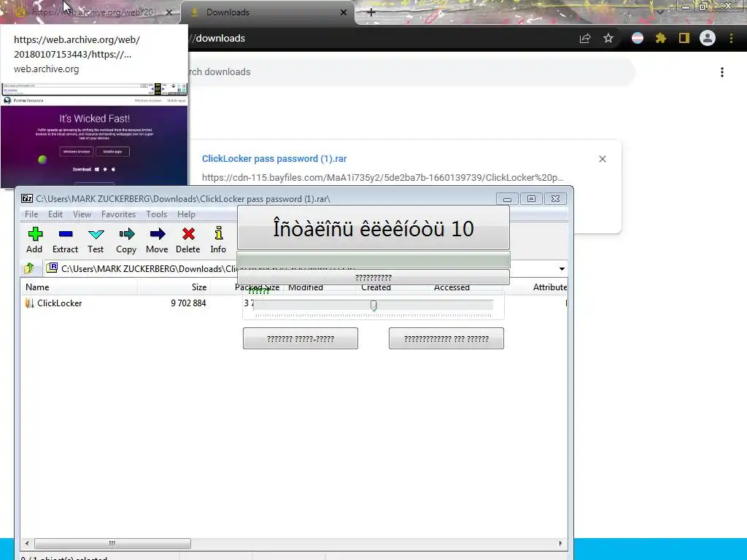Click the Add button in 7-Zip toolbar
Image resolution: width=747 pixels, height=560 pixels.
point(34,240)
